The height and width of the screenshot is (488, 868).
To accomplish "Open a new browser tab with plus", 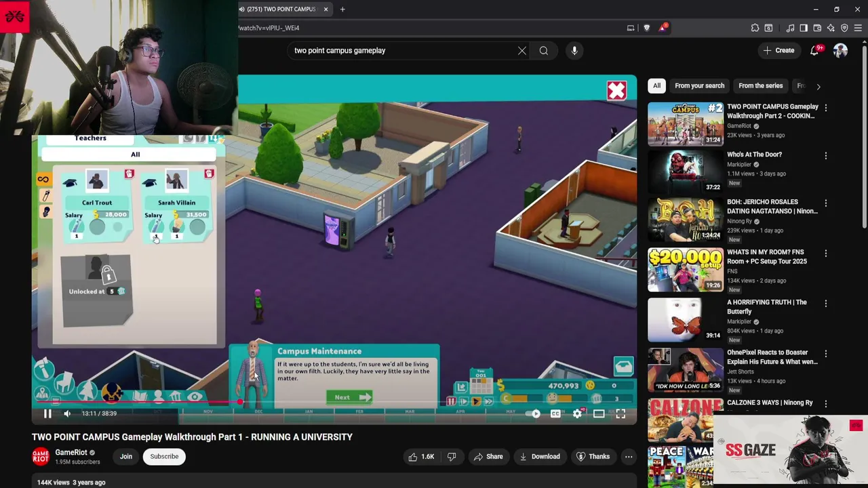I will pos(342,9).
